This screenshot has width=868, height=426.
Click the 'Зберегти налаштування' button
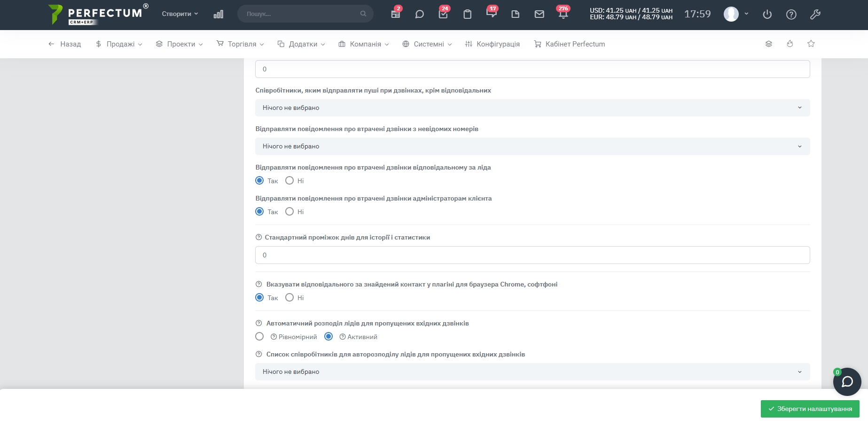(810, 409)
